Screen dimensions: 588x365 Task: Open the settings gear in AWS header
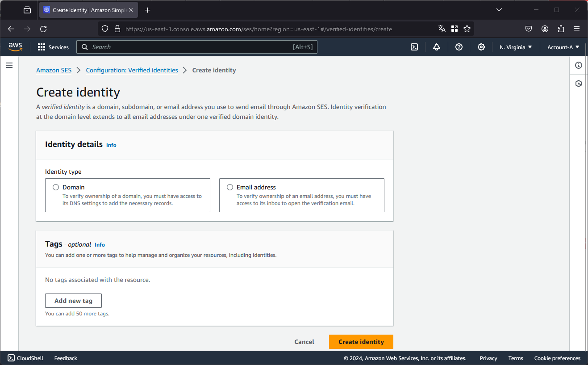click(x=481, y=47)
